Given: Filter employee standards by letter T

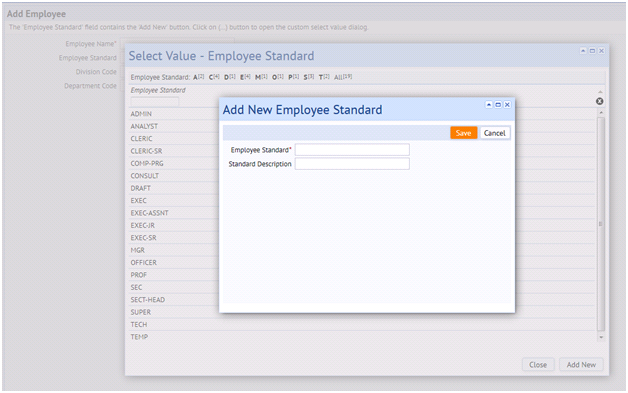Looking at the screenshot, I should (x=324, y=77).
